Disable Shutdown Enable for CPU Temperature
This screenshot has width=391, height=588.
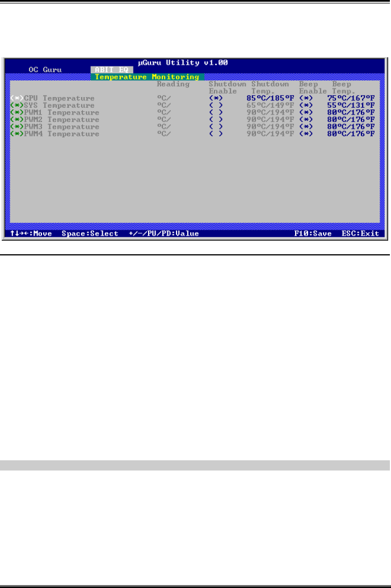pos(216,98)
